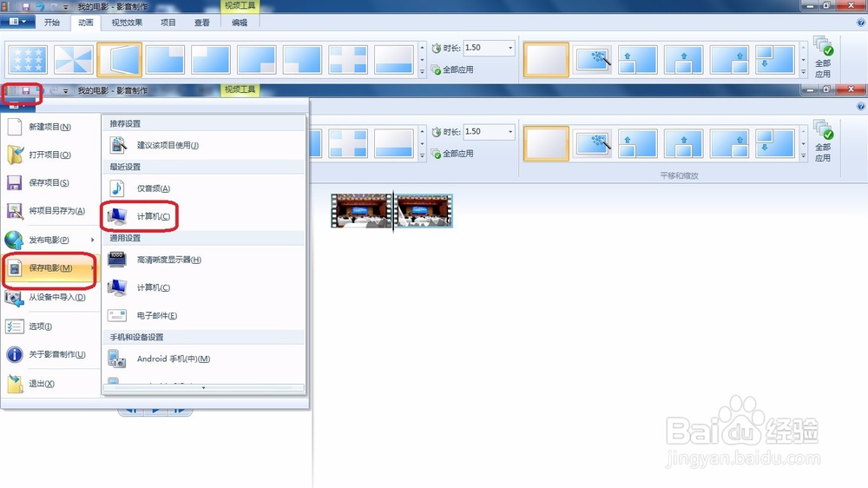868x488 pixels.
Task: Click the large 全部应用 button at the upper ribbon's right
Action: coord(823,57)
